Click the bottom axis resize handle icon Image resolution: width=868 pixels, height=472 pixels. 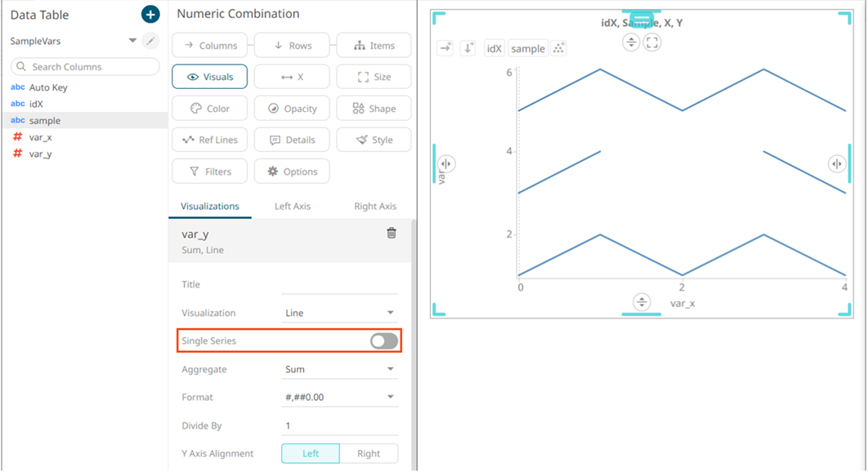tap(642, 303)
